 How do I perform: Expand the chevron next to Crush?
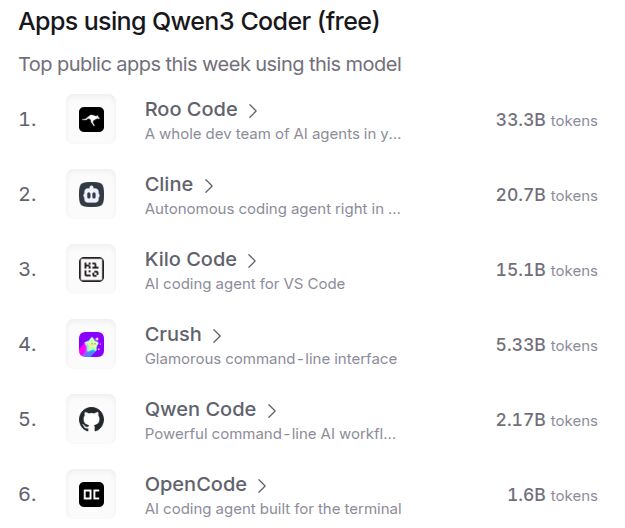click(216, 336)
